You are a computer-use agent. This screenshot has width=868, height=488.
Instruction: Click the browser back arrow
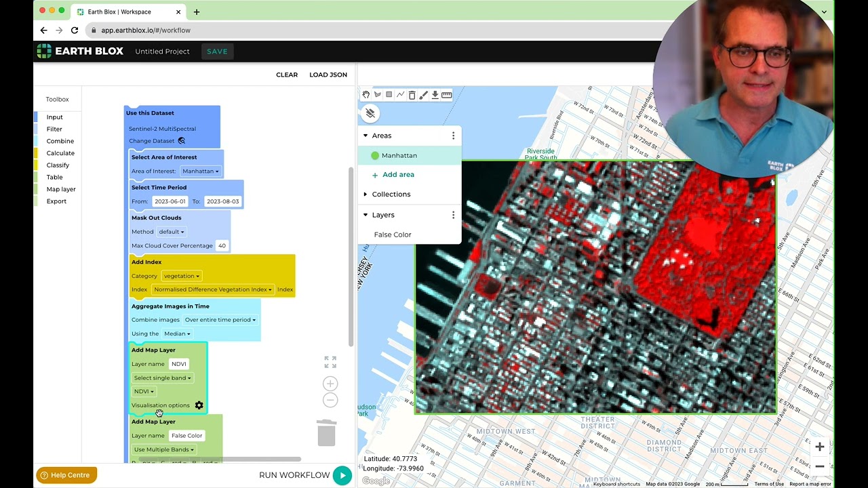coord(43,30)
